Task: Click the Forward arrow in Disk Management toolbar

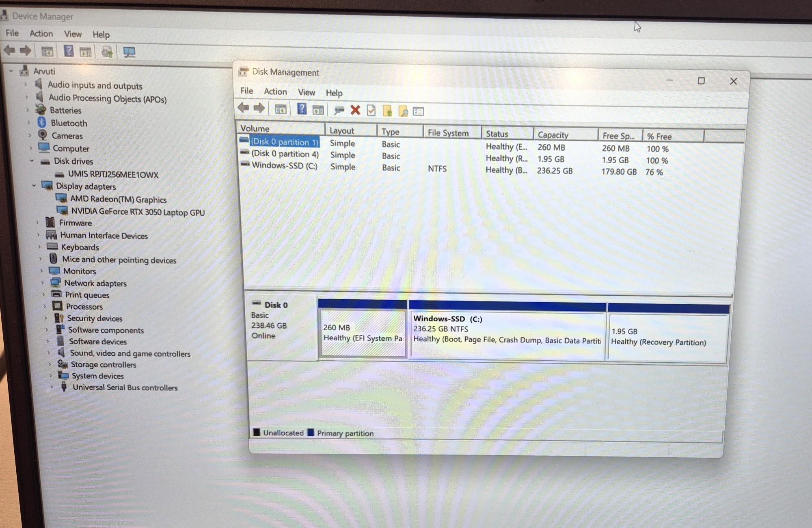Action: (259, 108)
